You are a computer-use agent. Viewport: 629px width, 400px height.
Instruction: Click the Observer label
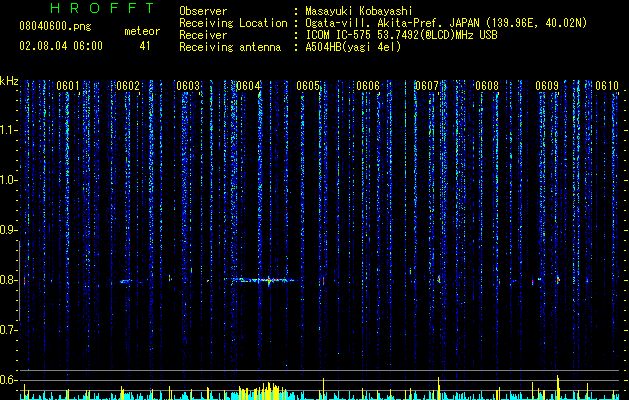pyautogui.click(x=203, y=11)
